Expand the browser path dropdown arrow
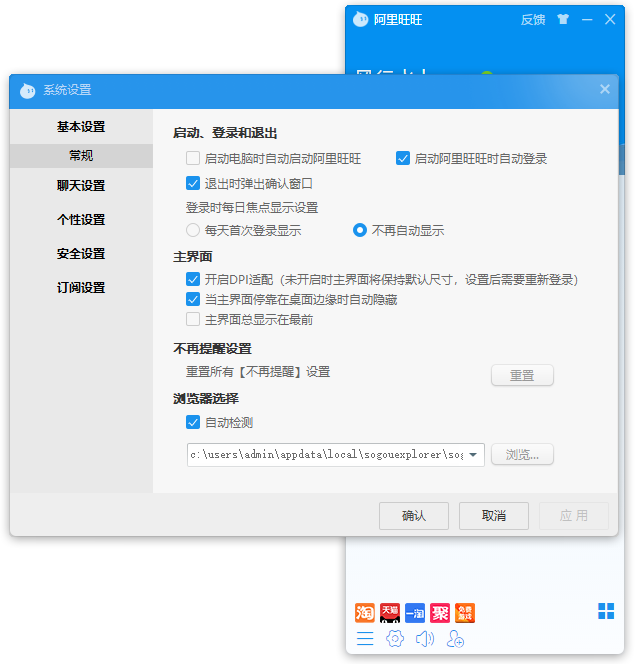The width and height of the screenshot is (643, 664). point(473,455)
